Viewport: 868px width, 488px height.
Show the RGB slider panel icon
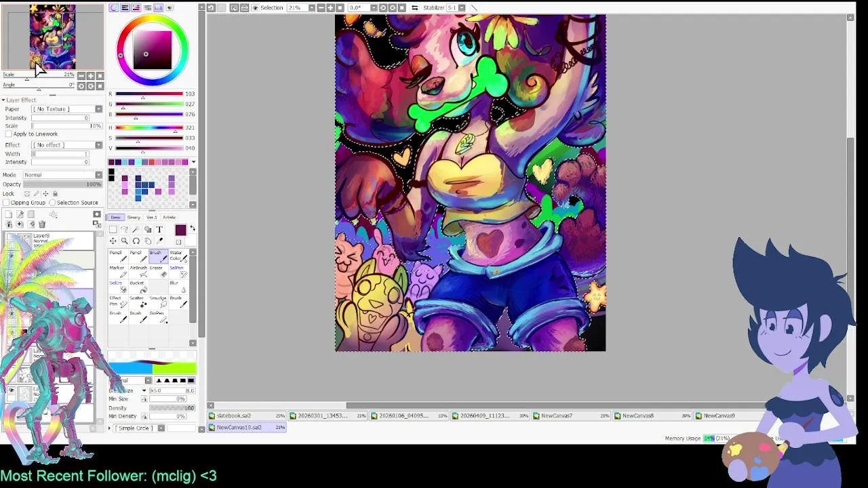click(x=125, y=7)
